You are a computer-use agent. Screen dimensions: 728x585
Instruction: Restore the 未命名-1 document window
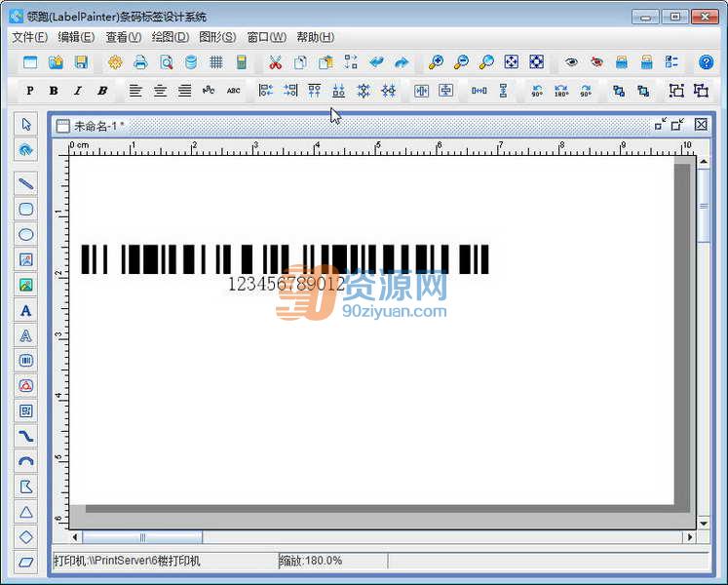pos(678,125)
